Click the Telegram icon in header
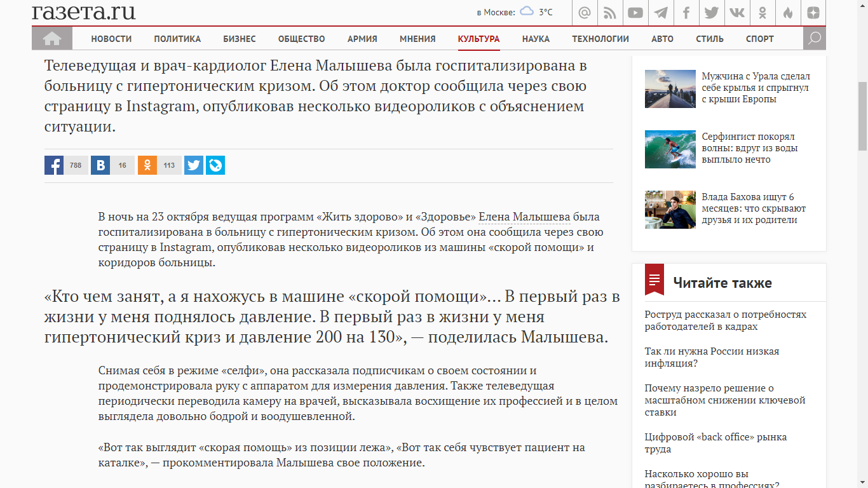Image resolution: width=868 pixels, height=488 pixels. click(x=661, y=13)
